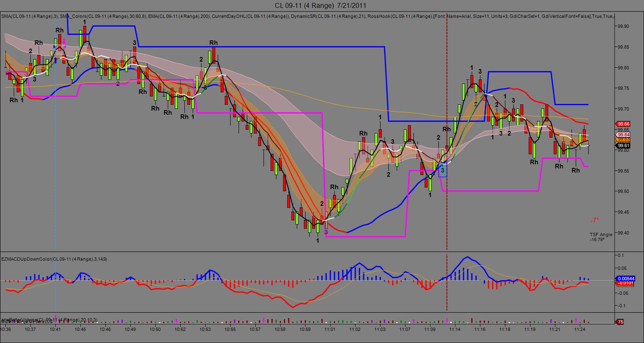Click the negative -0.1 MACD axis label

621,306
